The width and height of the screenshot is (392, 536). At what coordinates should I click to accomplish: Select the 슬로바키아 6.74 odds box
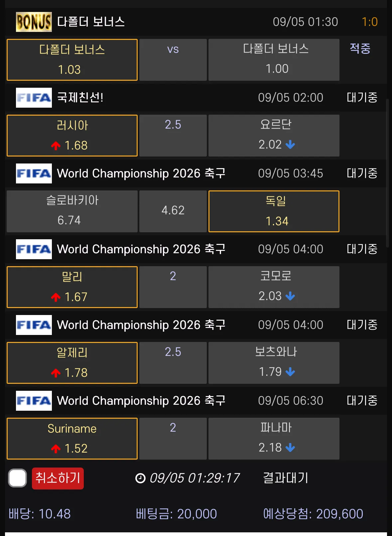(x=72, y=211)
